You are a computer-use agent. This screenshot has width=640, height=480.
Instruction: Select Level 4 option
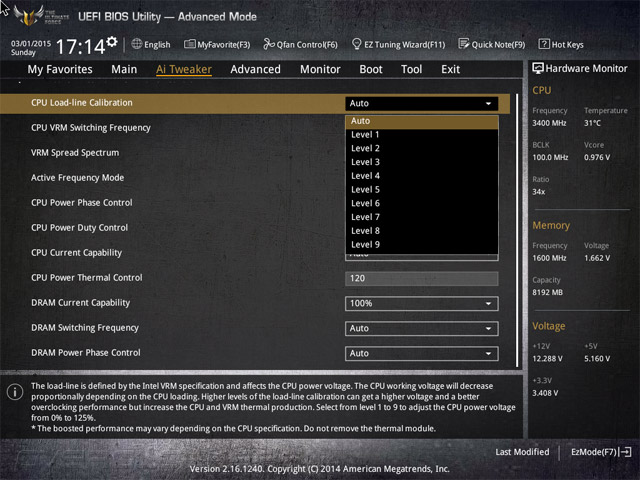pos(422,176)
